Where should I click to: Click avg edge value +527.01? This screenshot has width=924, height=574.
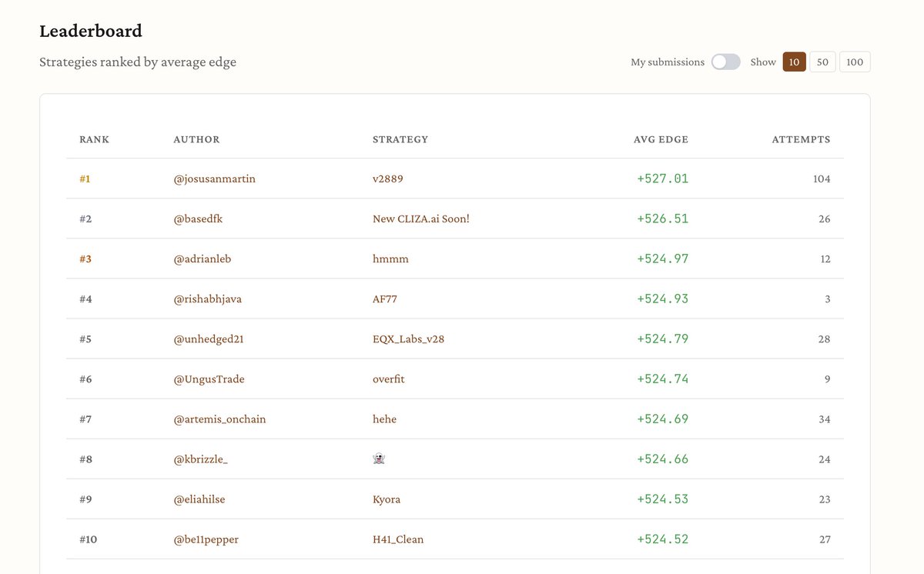pos(663,179)
